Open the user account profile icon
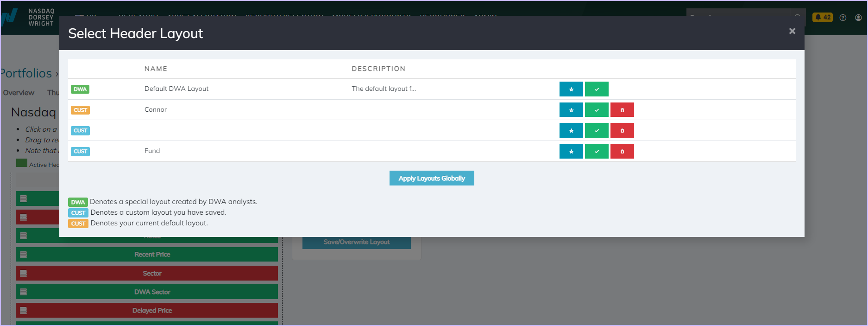 pos(858,18)
